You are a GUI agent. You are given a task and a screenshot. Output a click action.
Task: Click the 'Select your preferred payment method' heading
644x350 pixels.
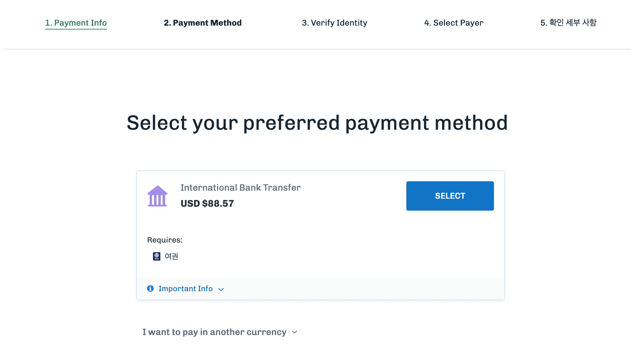point(317,123)
